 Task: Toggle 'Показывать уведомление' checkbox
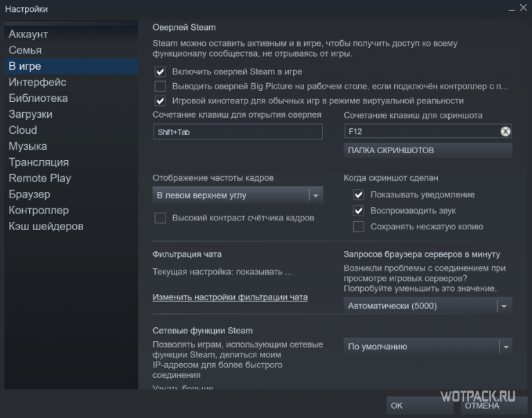359,195
